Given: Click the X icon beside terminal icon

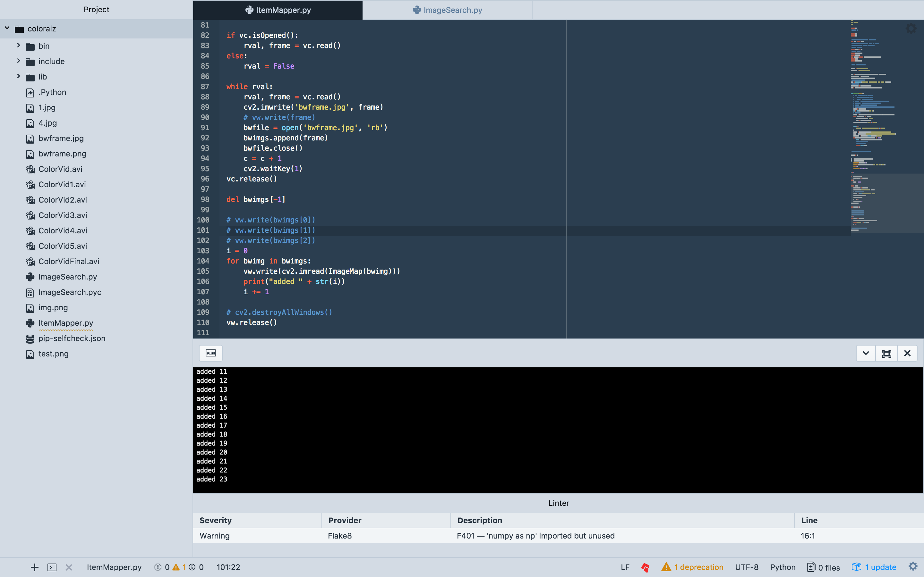Looking at the screenshot, I should pos(69,567).
